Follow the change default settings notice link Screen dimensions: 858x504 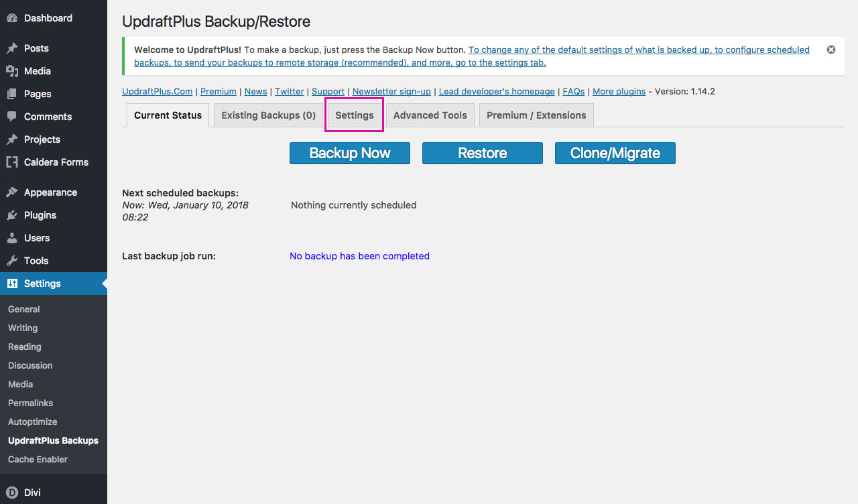(472, 56)
